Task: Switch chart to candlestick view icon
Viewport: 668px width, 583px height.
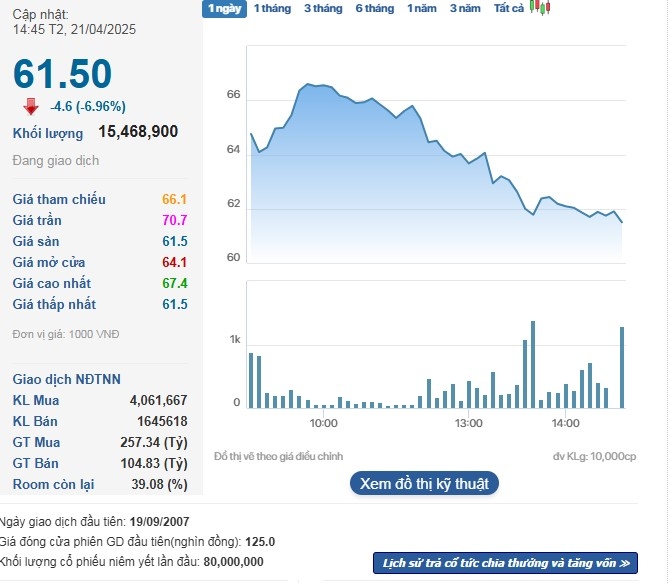Action: point(540,8)
